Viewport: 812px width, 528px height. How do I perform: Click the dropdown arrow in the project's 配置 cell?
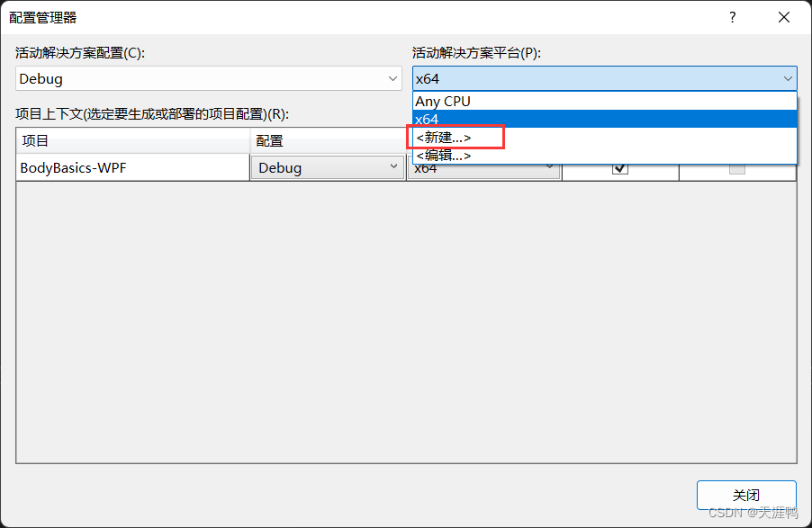click(393, 167)
